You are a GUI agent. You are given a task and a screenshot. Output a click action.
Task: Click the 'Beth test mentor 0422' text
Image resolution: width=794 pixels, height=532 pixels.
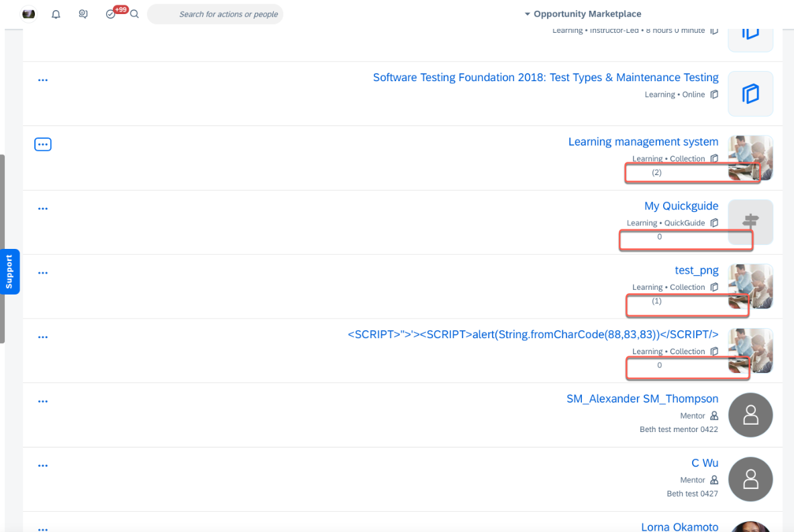(679, 430)
